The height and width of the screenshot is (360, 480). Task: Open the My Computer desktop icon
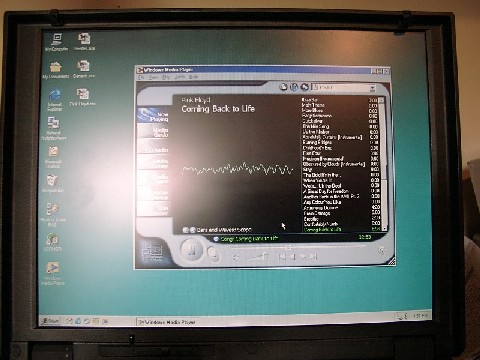tap(57, 42)
